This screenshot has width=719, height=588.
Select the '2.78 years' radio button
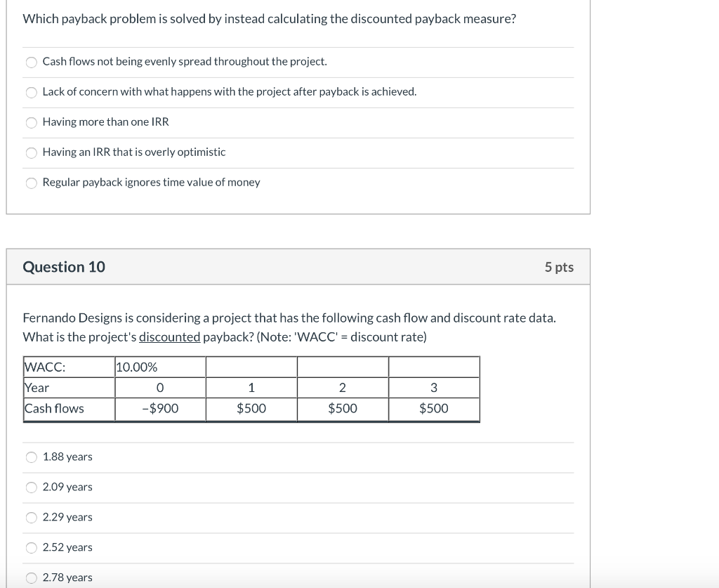(x=31, y=577)
